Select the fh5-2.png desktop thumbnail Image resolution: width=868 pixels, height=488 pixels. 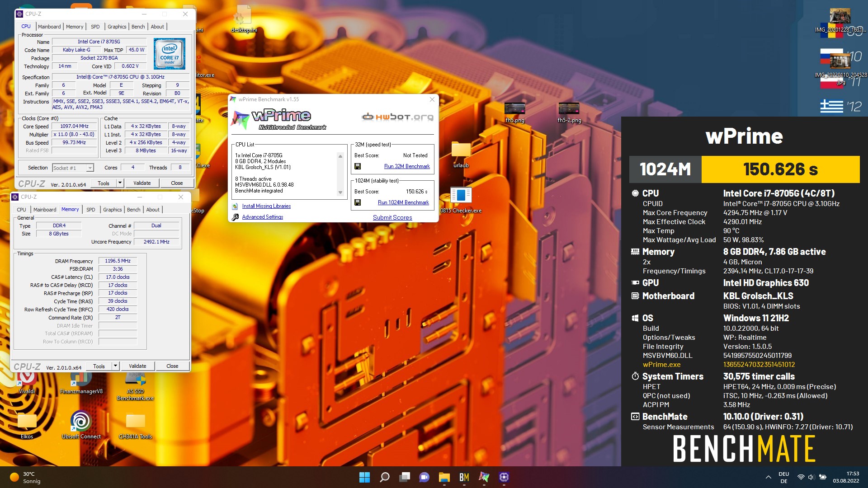pos(569,112)
